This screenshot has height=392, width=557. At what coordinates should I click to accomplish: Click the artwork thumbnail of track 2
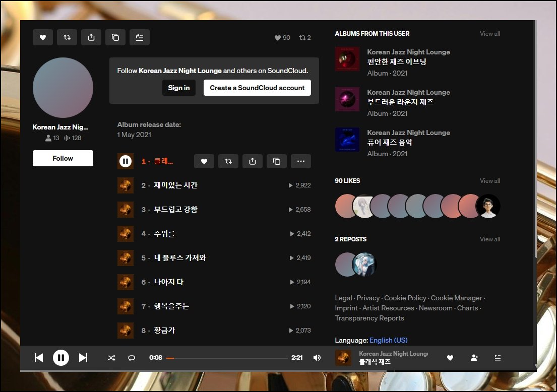(x=126, y=185)
